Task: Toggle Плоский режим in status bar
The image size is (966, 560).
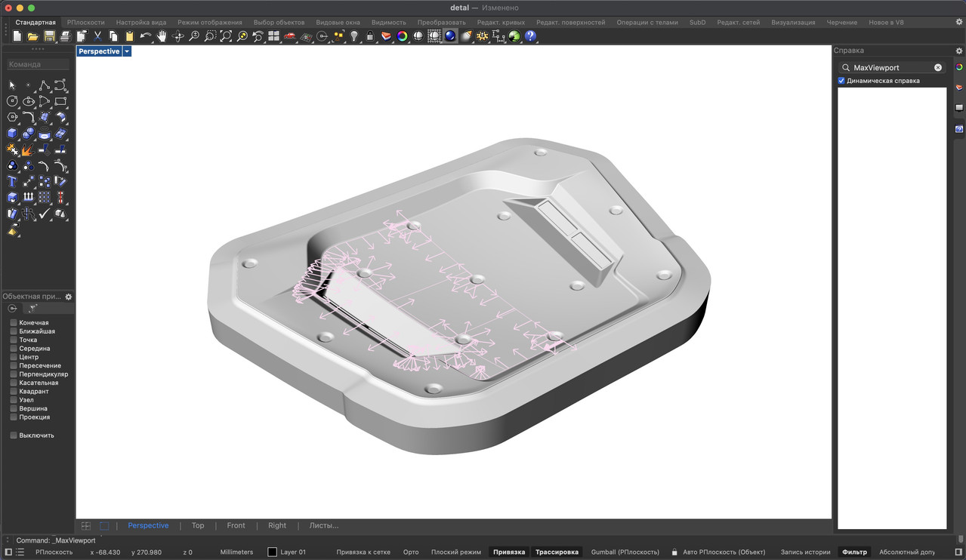Action: pyautogui.click(x=455, y=552)
